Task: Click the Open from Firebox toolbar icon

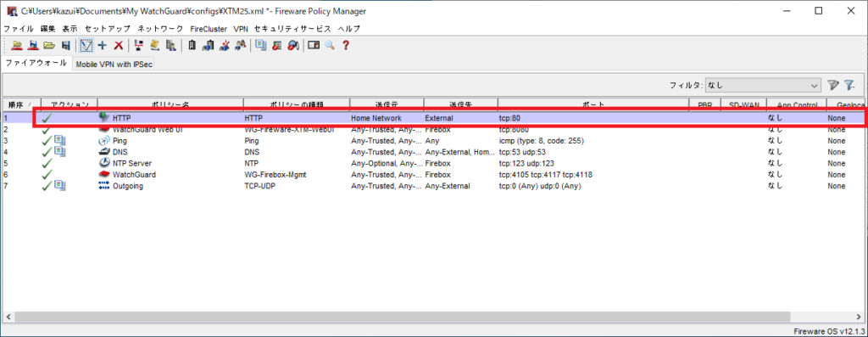Action: point(17,46)
